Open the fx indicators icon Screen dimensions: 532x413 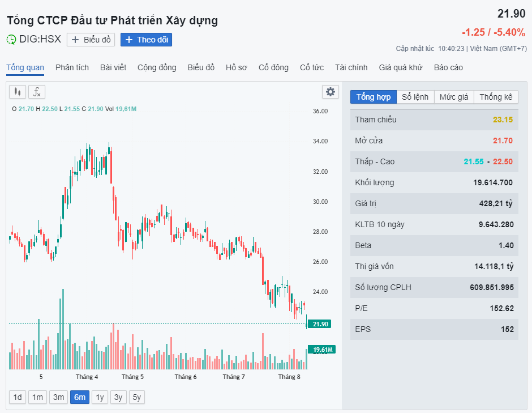[37, 92]
